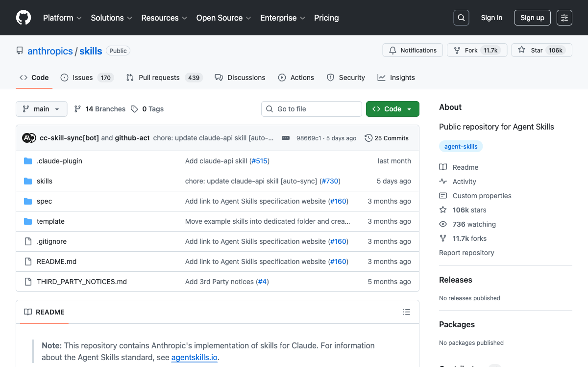This screenshot has height=367, width=588.
Task: Open the Resources dropdown menu
Action: coord(164,18)
